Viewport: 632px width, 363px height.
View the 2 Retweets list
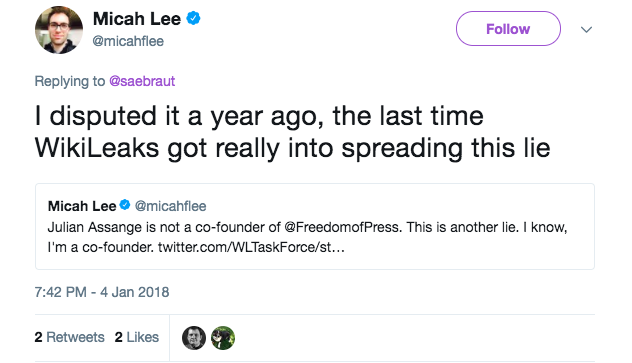pyautogui.click(x=69, y=337)
